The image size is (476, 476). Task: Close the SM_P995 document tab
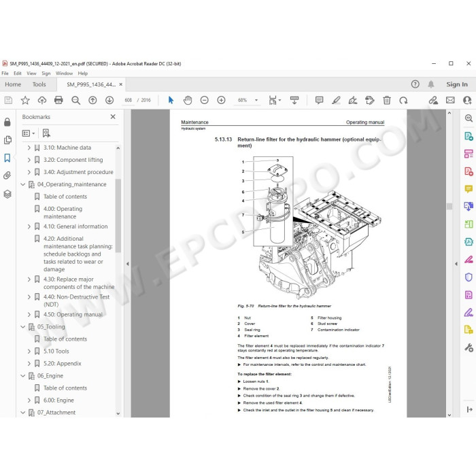(x=121, y=84)
